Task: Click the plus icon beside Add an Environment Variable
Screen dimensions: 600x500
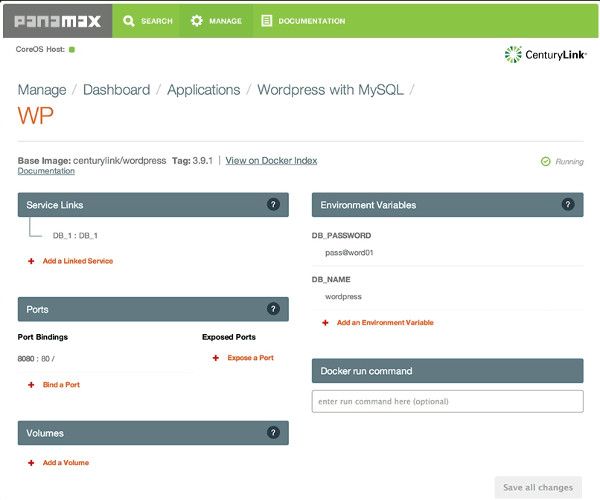Action: (325, 322)
